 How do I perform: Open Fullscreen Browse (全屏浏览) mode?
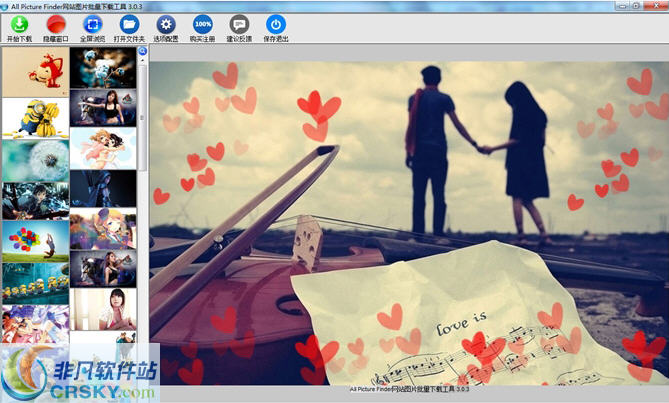click(x=93, y=25)
